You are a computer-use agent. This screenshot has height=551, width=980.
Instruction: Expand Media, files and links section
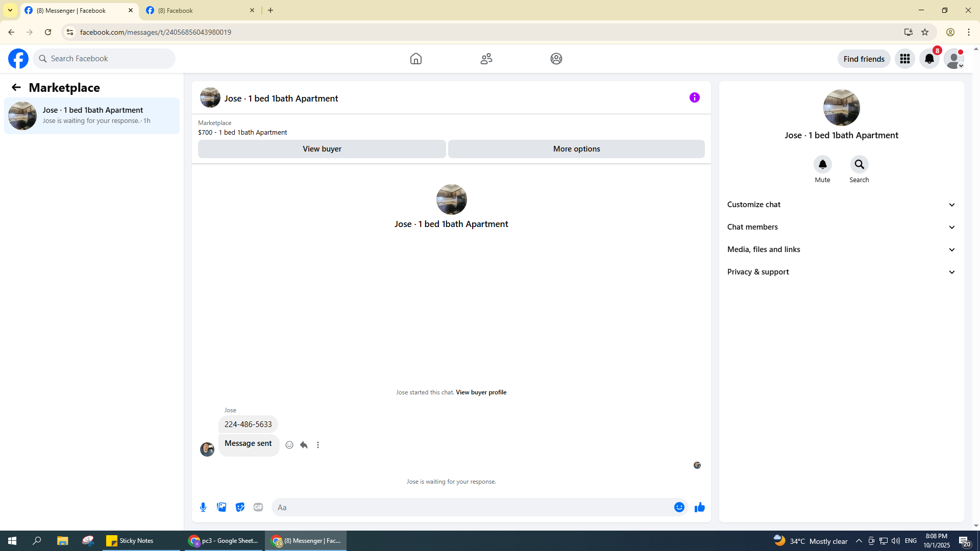click(x=841, y=249)
